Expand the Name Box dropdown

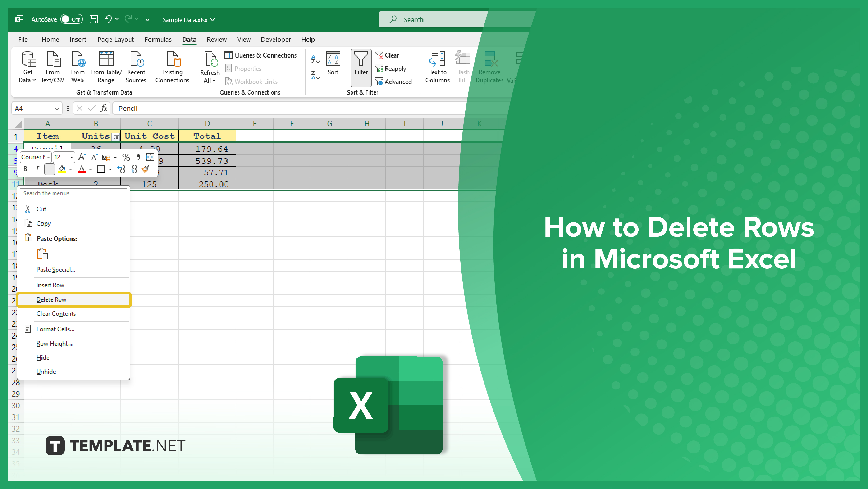pos(57,109)
